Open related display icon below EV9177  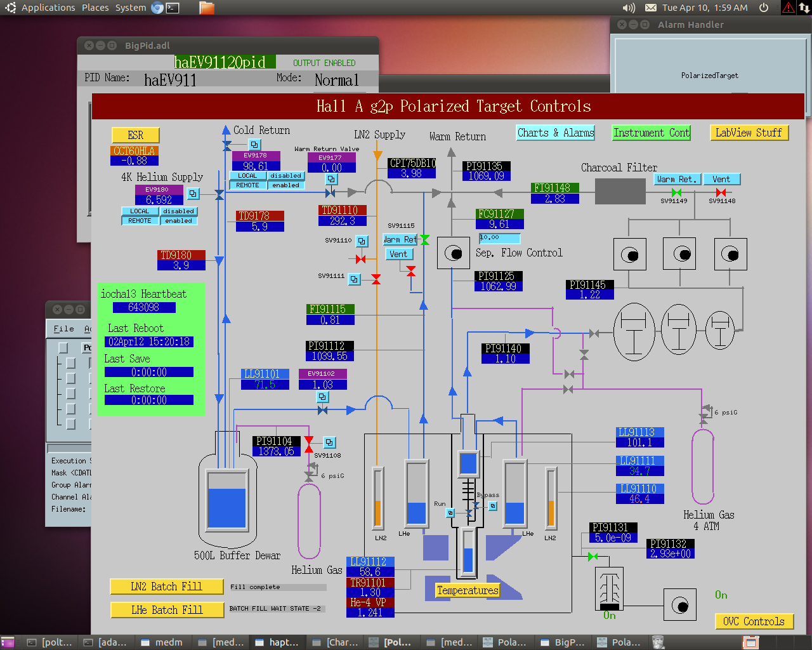[x=331, y=180]
